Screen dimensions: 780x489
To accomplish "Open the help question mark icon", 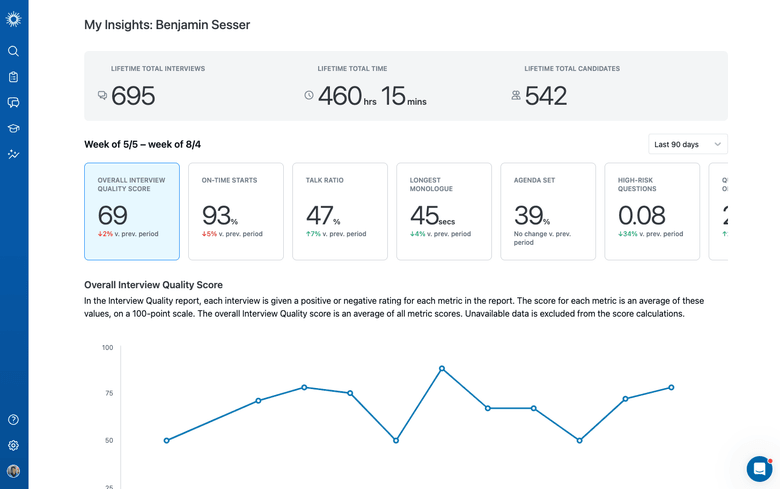I will (13, 420).
